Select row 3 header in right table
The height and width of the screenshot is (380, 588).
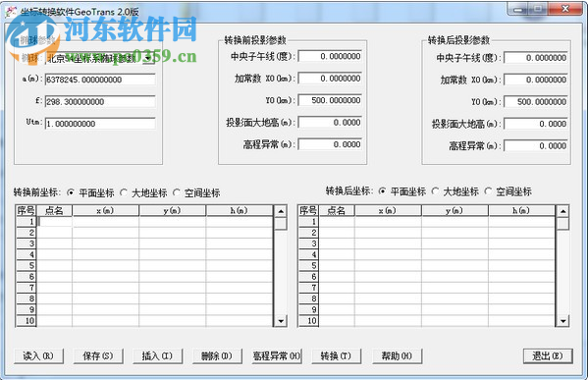click(x=308, y=244)
